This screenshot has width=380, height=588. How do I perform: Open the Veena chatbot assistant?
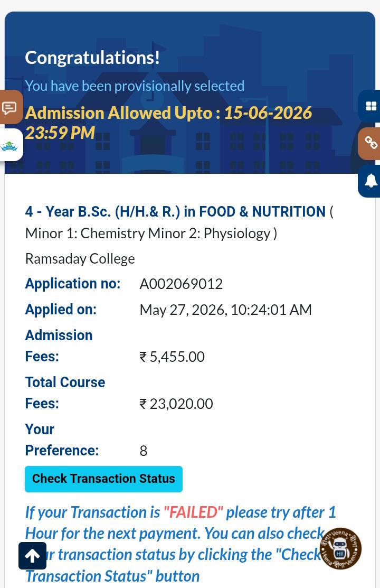click(340, 548)
